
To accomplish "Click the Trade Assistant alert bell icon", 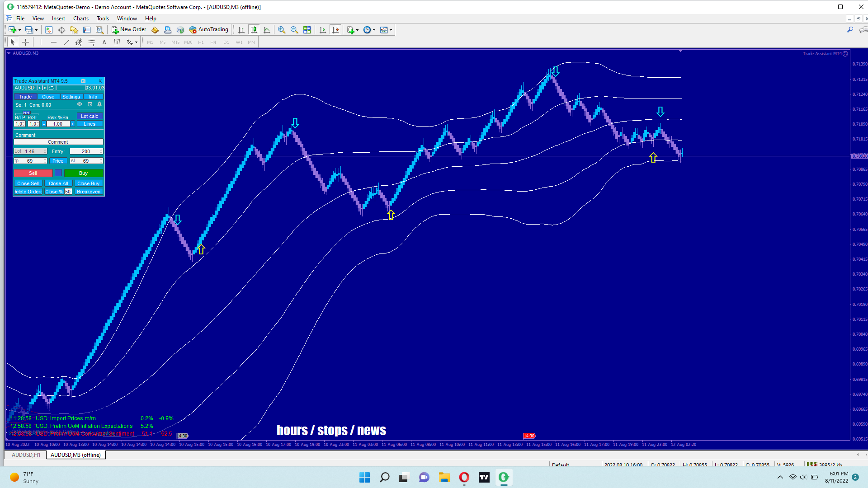I will (x=99, y=104).
